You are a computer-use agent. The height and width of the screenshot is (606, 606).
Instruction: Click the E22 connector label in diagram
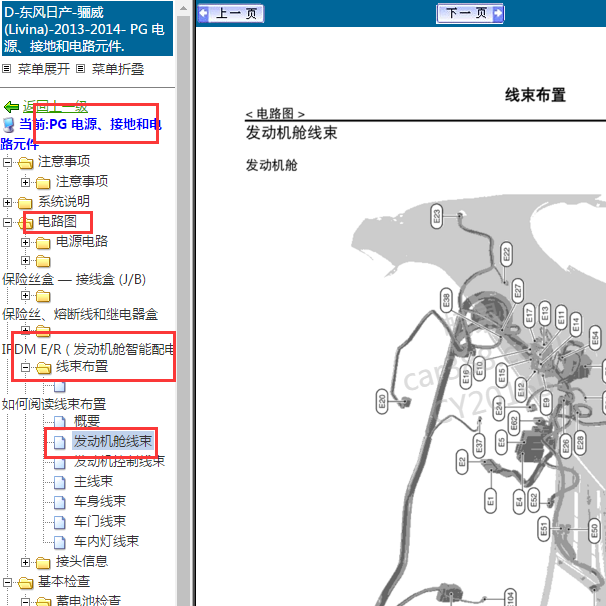tap(506, 254)
